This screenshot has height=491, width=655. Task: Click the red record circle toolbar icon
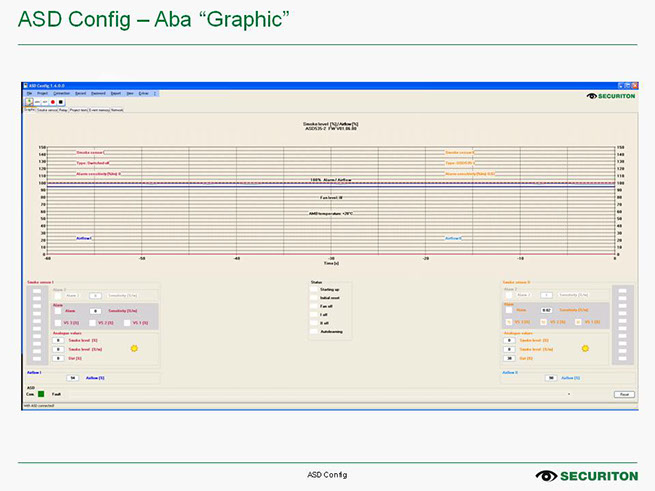(53, 102)
